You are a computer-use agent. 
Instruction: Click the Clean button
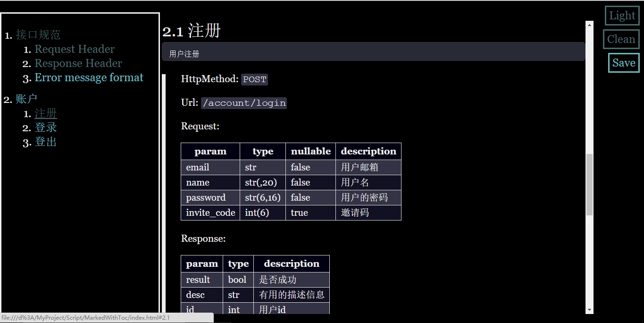[621, 39]
